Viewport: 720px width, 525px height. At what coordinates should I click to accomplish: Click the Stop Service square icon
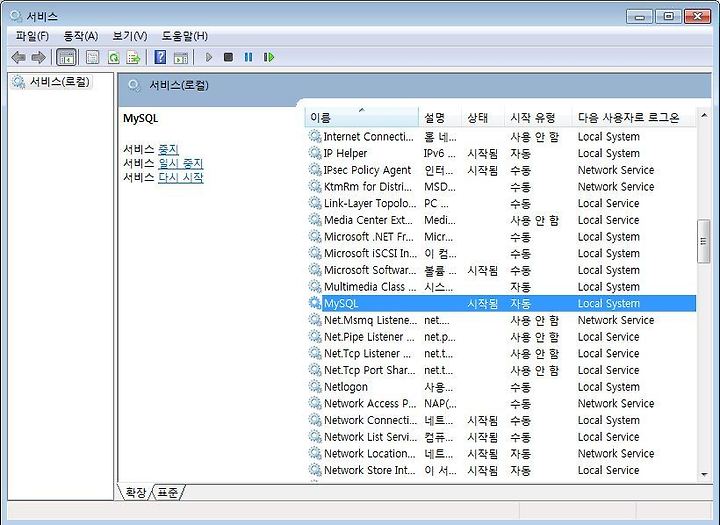click(x=228, y=57)
